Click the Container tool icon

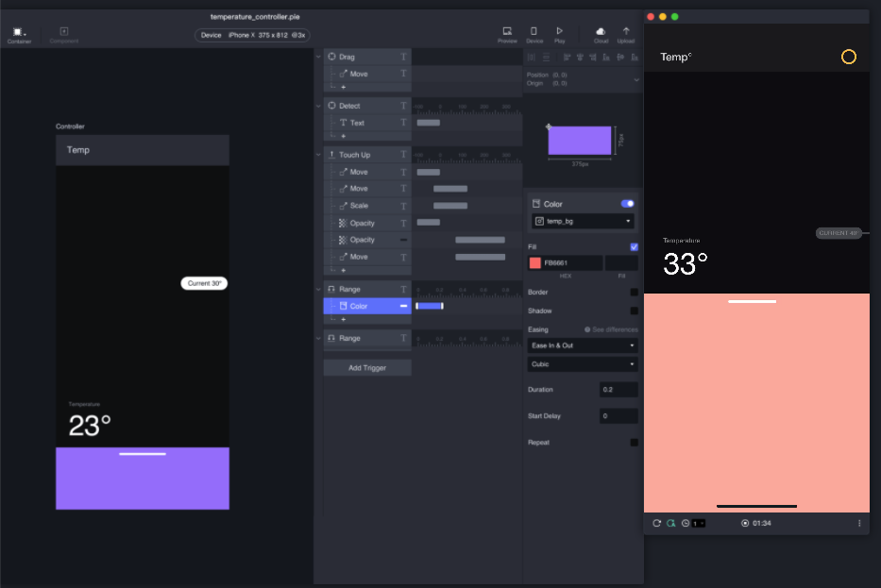click(x=18, y=32)
